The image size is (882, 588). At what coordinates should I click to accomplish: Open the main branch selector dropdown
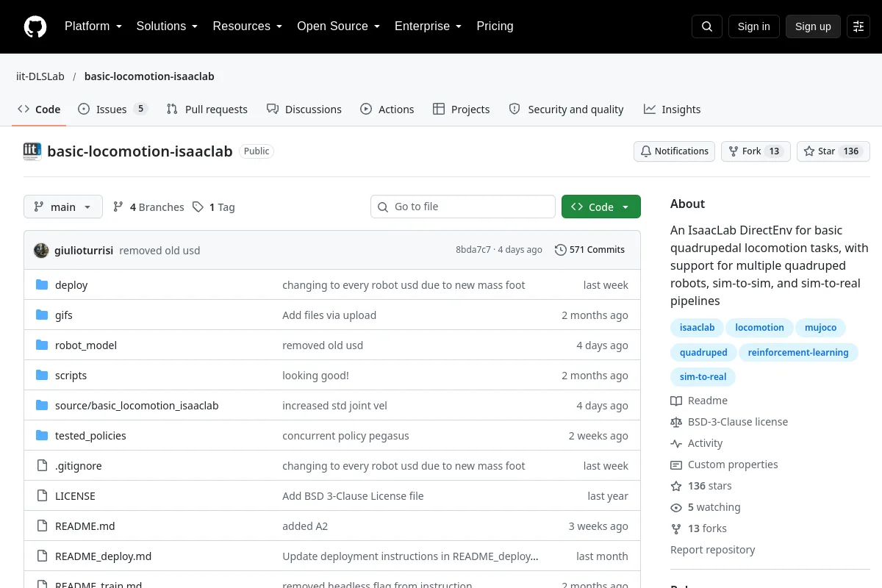click(x=63, y=207)
